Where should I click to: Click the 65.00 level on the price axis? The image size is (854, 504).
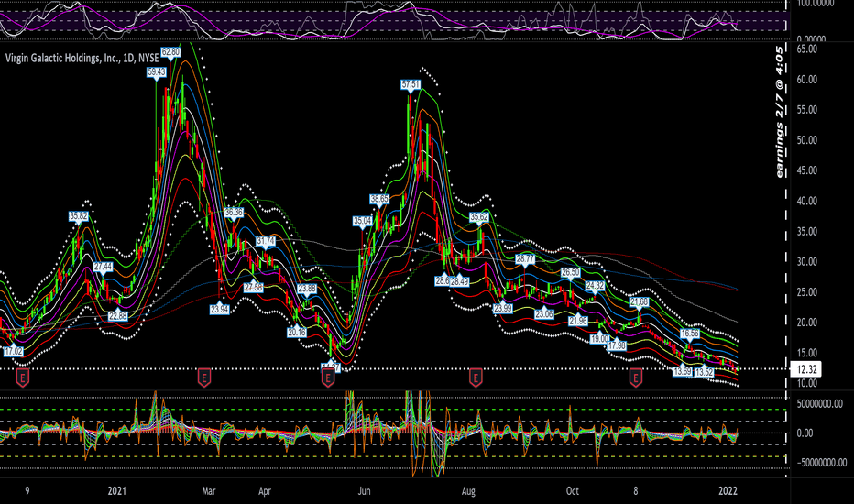[x=806, y=49]
